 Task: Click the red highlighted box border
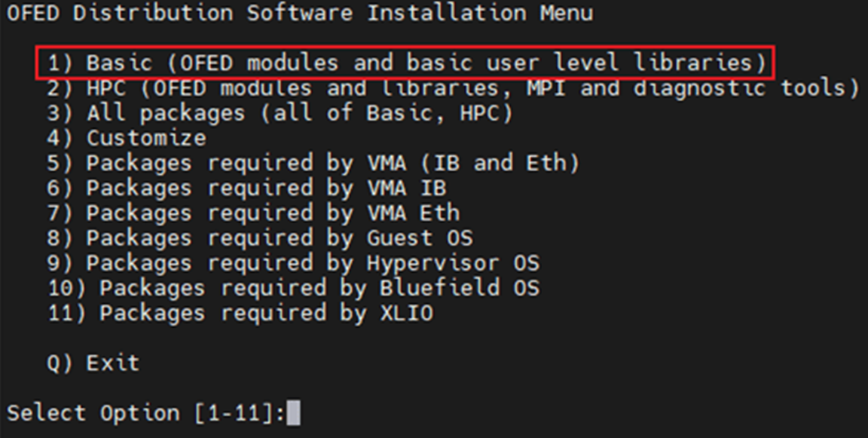pos(405,47)
